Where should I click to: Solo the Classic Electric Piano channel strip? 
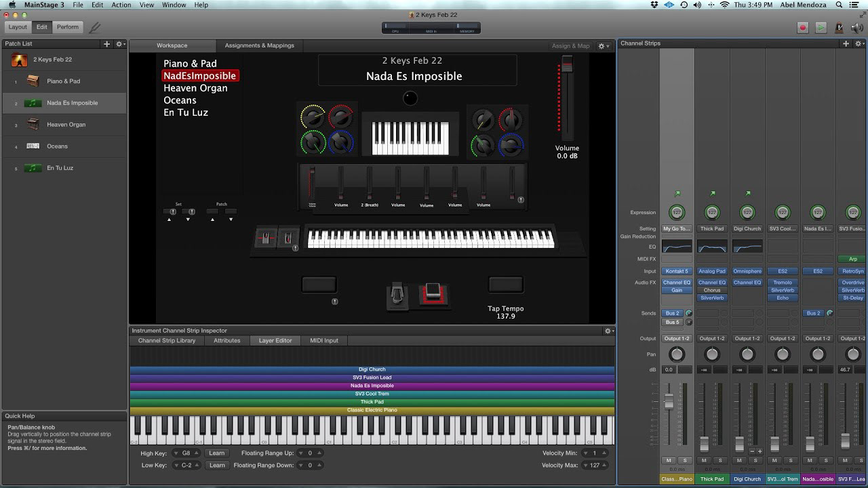coord(685,460)
